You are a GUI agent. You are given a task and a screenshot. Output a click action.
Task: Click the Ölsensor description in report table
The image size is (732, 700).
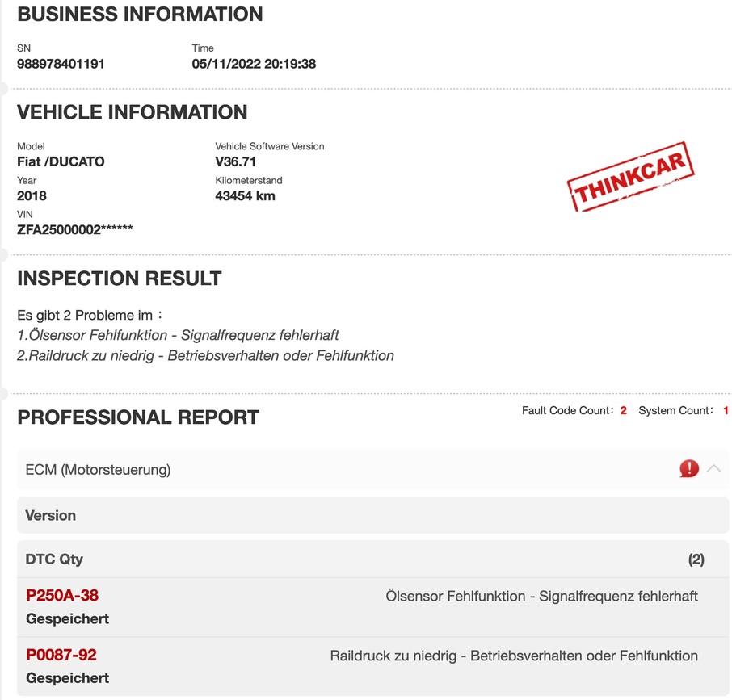click(541, 596)
